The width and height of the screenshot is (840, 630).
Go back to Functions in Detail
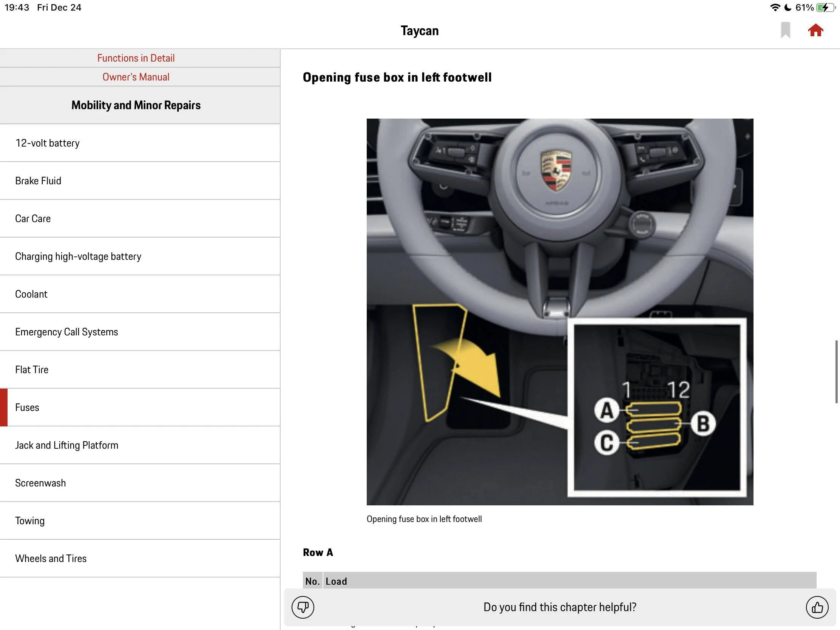click(x=136, y=58)
